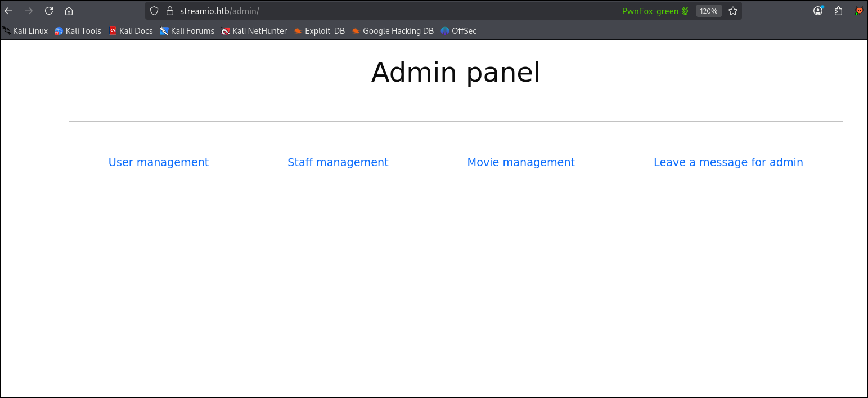Click the browser back arrow

(8, 11)
